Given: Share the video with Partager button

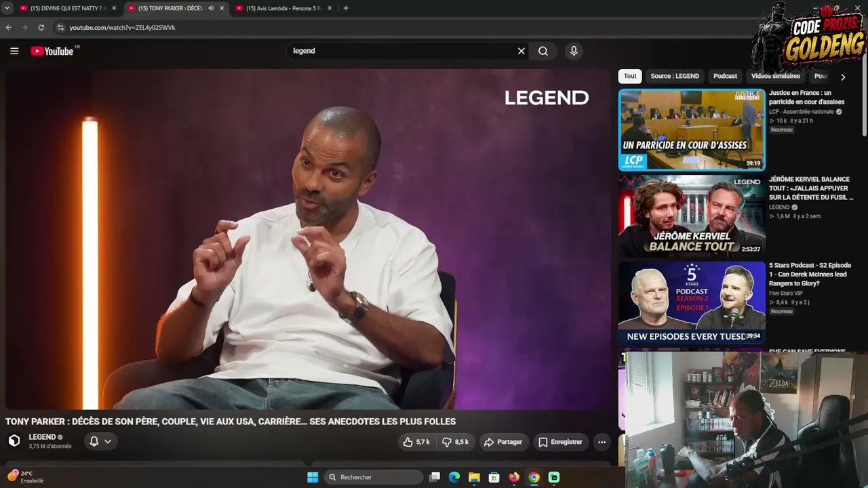Looking at the screenshot, I should point(503,442).
